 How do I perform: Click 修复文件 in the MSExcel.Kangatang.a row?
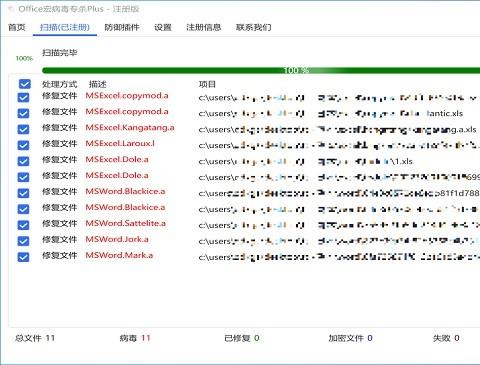59,128
